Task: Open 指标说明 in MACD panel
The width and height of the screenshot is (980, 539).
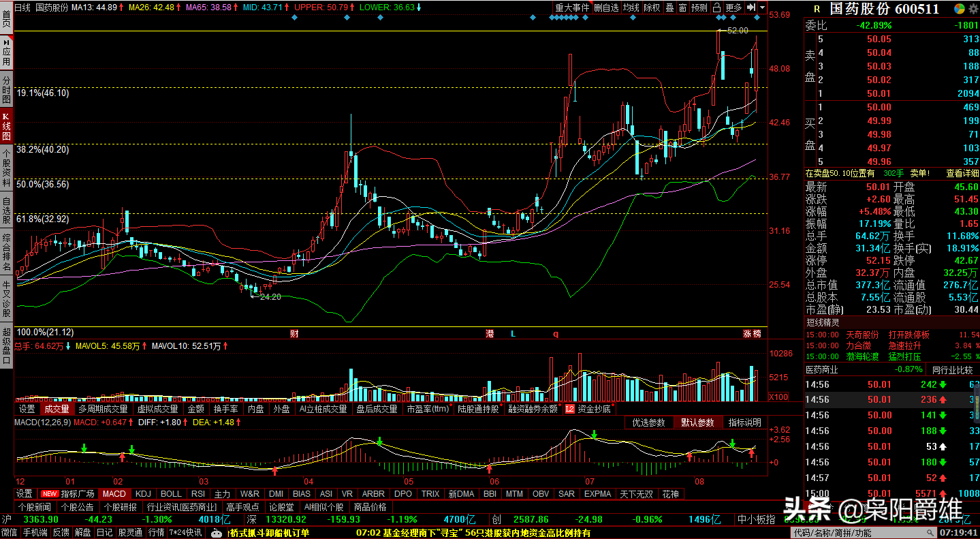Action: pyautogui.click(x=744, y=422)
